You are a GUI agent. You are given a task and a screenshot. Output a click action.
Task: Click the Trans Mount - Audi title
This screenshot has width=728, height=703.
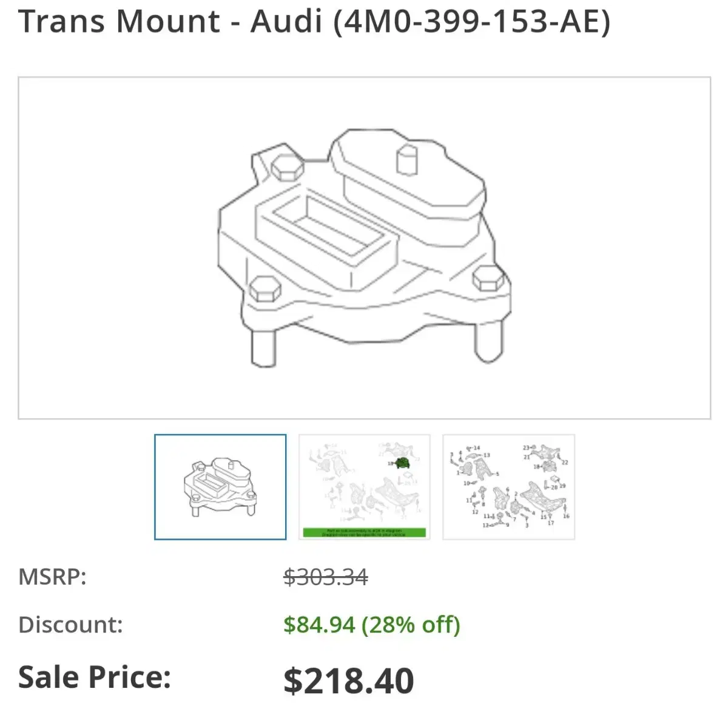(x=170, y=21)
